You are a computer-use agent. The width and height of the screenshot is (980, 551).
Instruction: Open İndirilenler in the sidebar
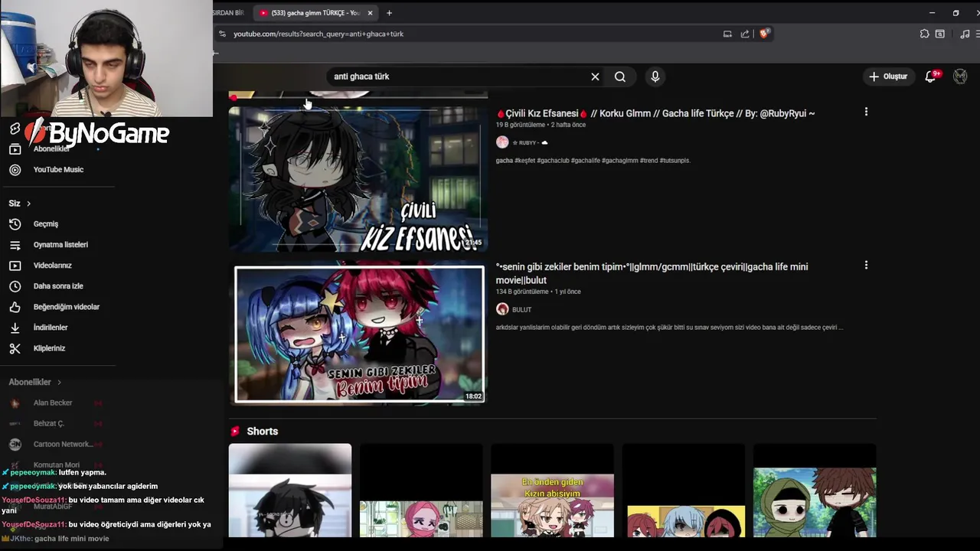point(51,328)
